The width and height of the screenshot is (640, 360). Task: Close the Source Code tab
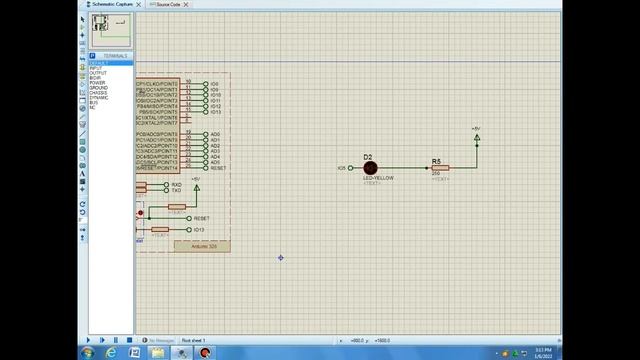pos(186,4)
